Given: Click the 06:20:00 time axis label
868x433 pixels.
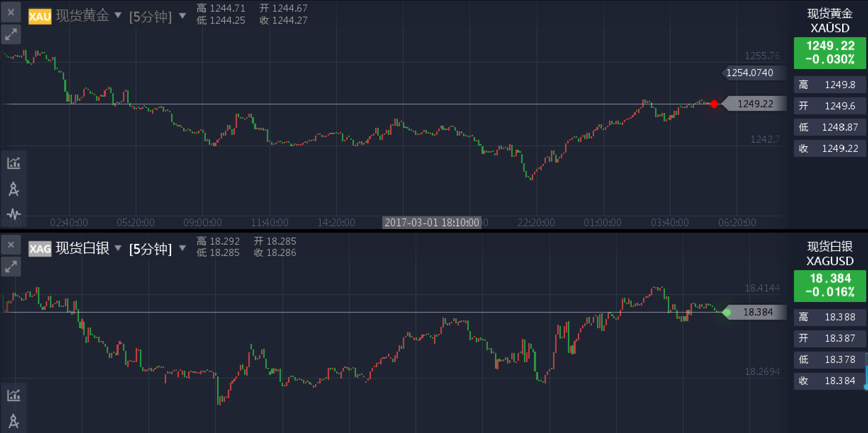Looking at the screenshot, I should pos(737,222).
